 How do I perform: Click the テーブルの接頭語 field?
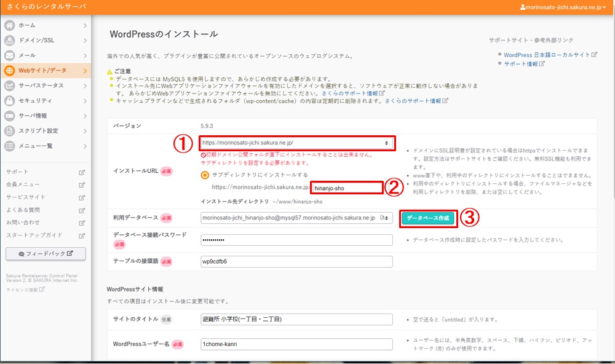point(296,262)
